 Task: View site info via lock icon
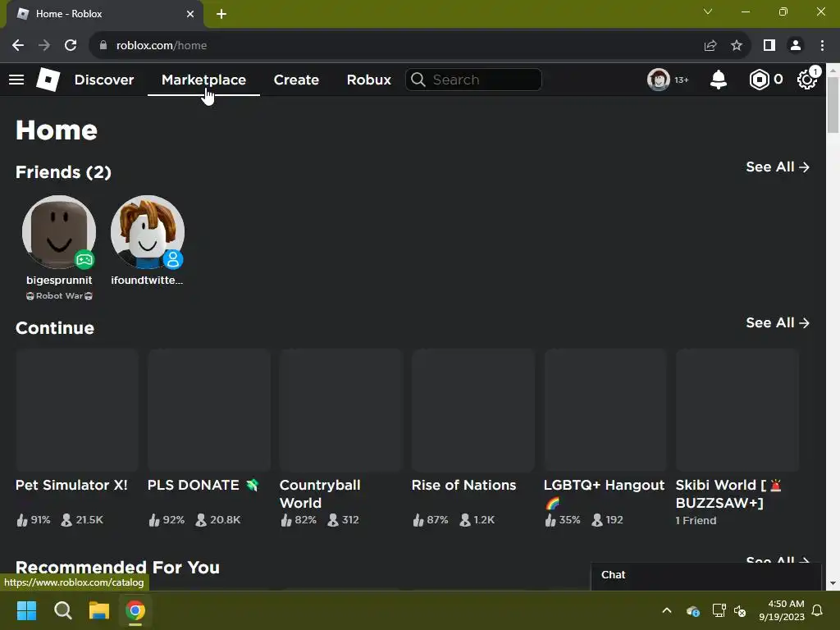[x=103, y=46]
